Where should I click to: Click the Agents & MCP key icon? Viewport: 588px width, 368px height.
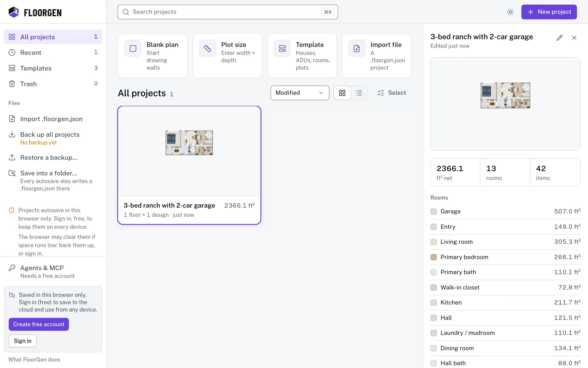click(12, 268)
